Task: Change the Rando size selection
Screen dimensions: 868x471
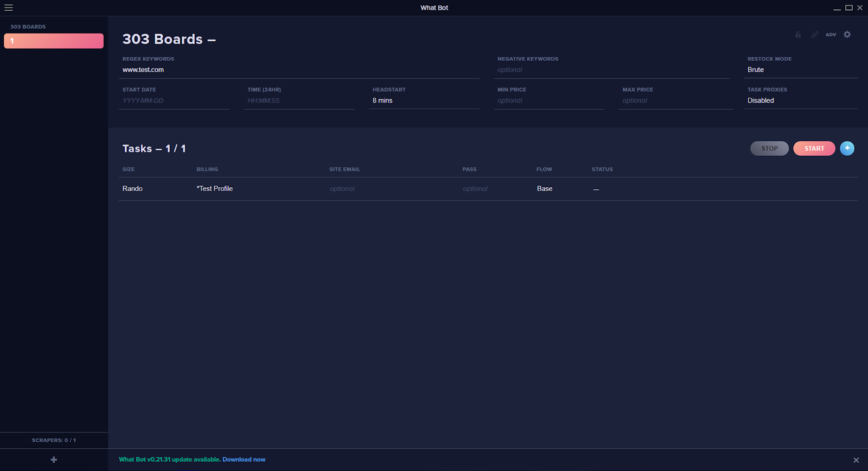Action: pos(133,189)
